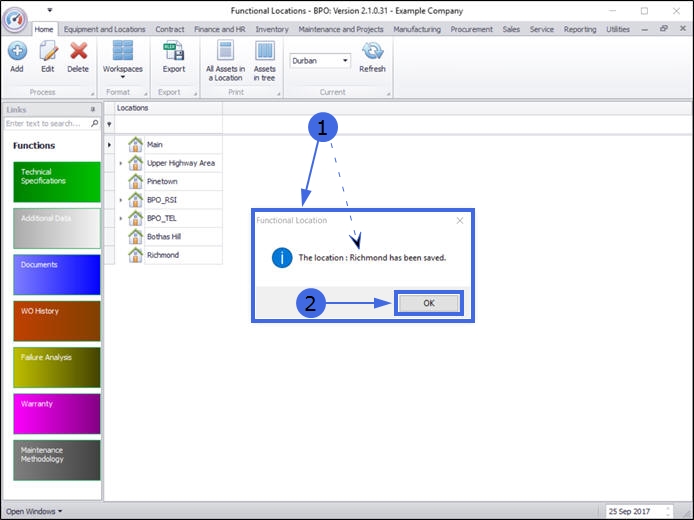The image size is (694, 520).
Task: Open the Maintenance and Projects tab
Action: 341,29
